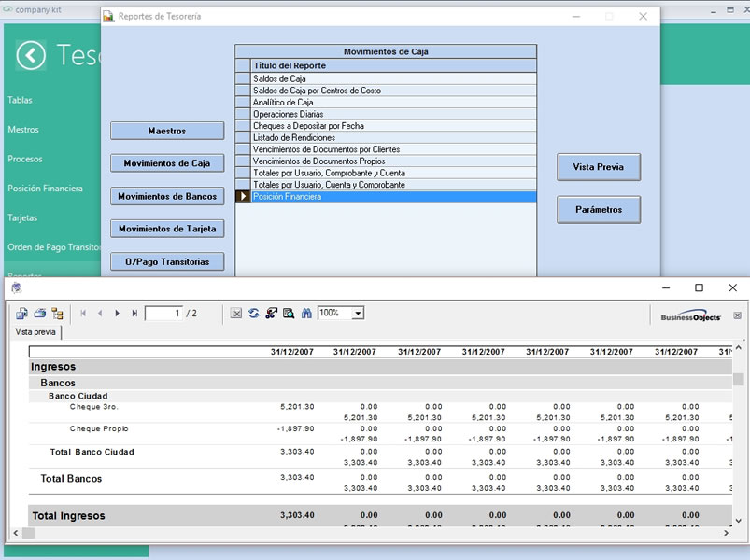The width and height of the screenshot is (750, 560).
Task: Click the company kit logo icon
Action: (7, 9)
